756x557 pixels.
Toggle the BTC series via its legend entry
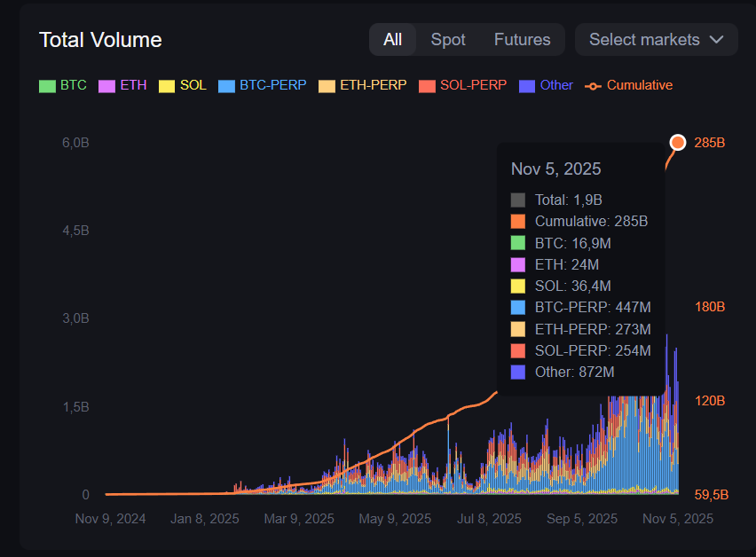62,85
